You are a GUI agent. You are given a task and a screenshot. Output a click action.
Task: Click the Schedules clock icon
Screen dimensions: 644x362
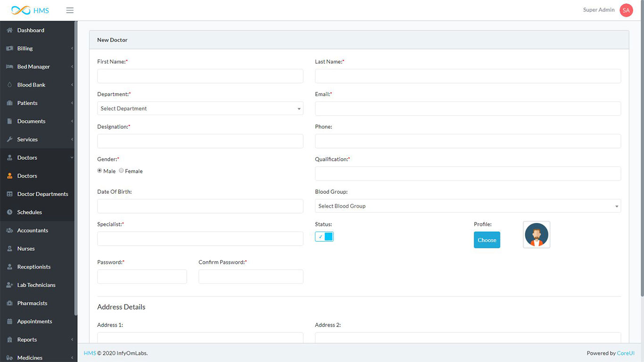tap(9, 213)
